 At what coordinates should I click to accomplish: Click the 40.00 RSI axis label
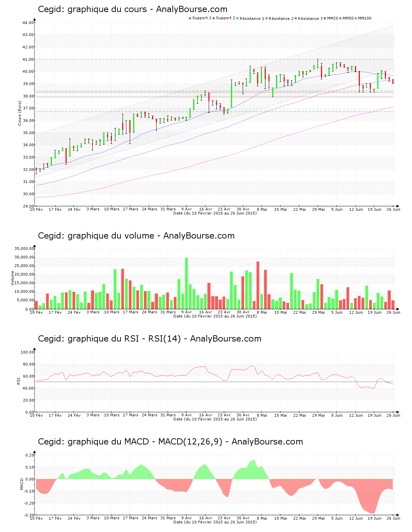pyautogui.click(x=28, y=388)
